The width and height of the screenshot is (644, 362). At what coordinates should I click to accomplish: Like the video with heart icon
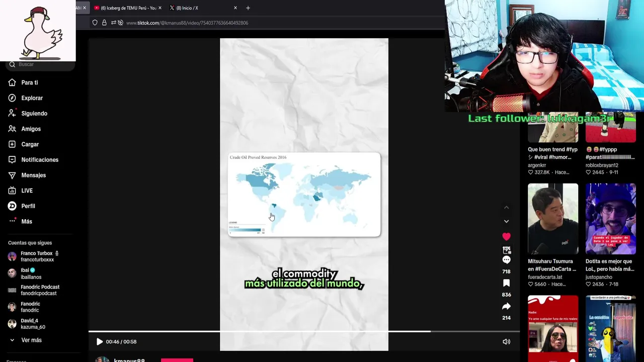coord(506,236)
